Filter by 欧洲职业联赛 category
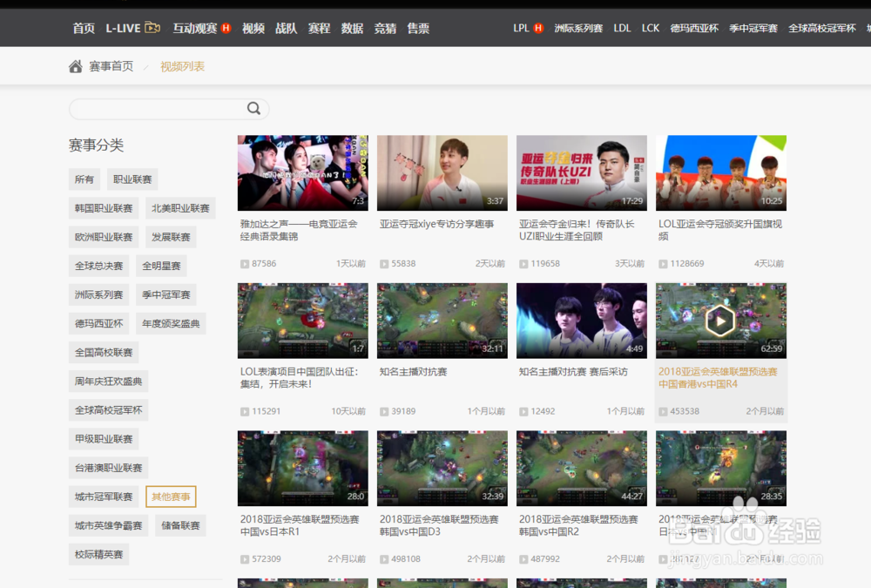871x588 pixels. pyautogui.click(x=104, y=237)
